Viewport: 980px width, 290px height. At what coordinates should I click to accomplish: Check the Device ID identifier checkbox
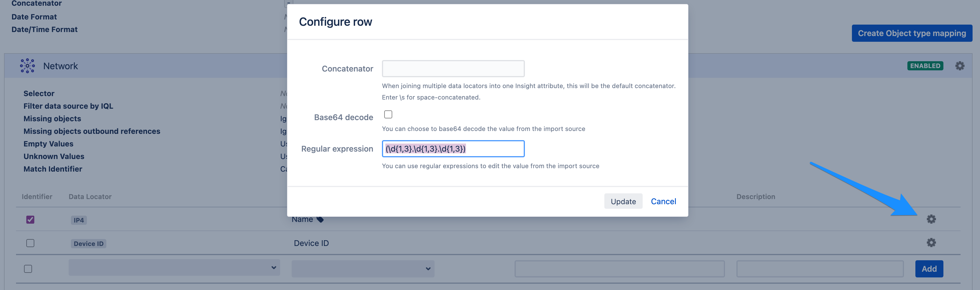point(30,243)
